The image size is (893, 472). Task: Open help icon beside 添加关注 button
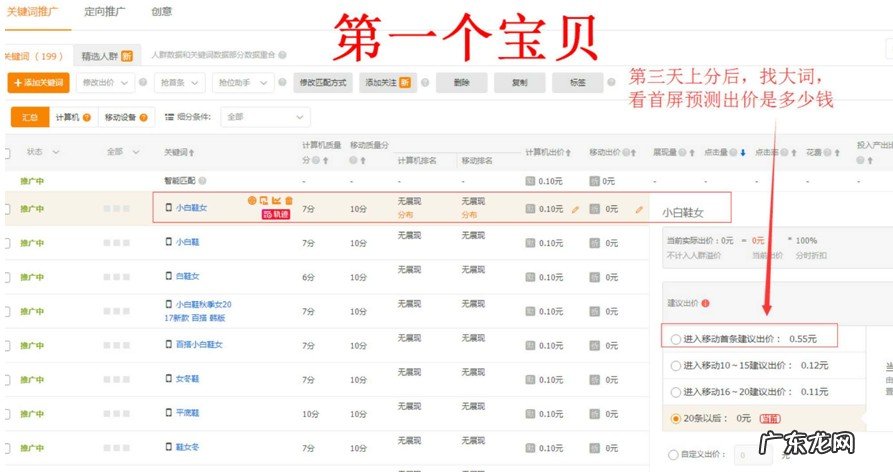[425, 83]
